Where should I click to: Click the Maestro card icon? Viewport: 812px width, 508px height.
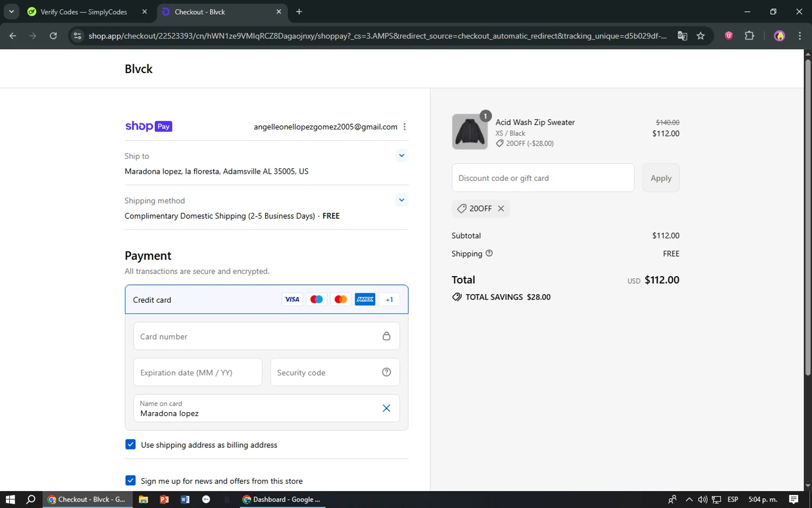[317, 299]
